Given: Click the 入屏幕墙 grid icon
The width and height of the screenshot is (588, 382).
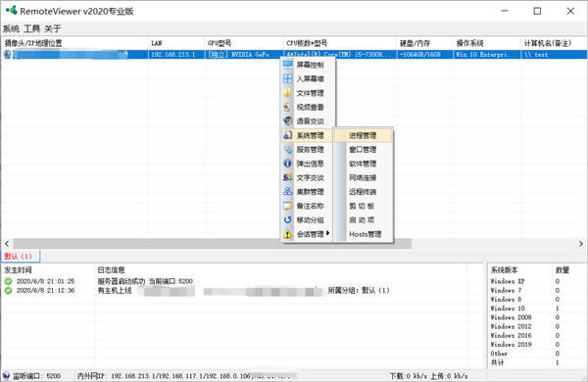Looking at the screenshot, I should pos(287,78).
